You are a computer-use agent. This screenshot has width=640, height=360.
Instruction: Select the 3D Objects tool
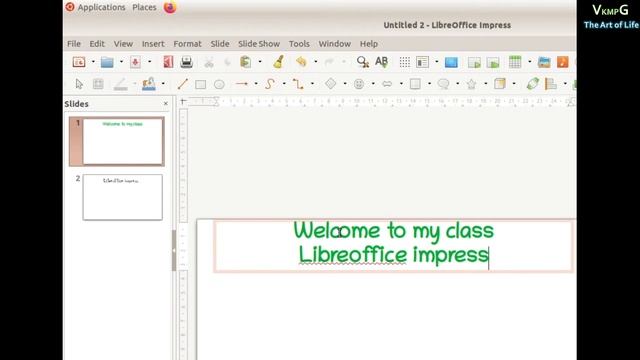tap(500, 84)
